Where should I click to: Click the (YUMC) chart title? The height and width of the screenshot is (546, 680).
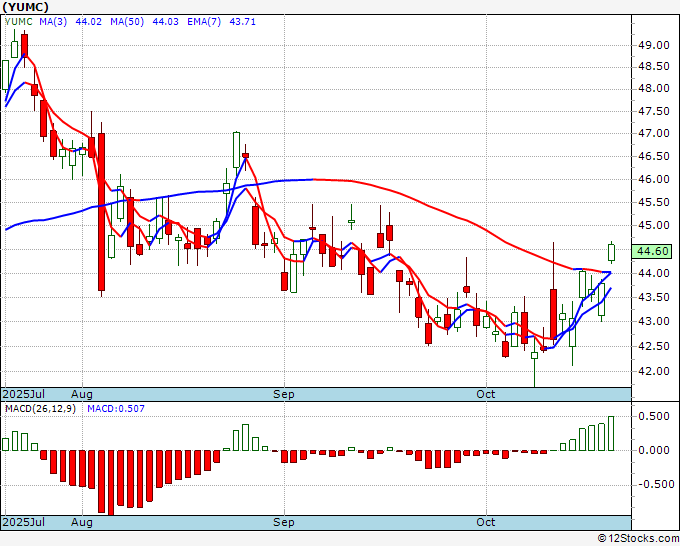[x=26, y=7]
